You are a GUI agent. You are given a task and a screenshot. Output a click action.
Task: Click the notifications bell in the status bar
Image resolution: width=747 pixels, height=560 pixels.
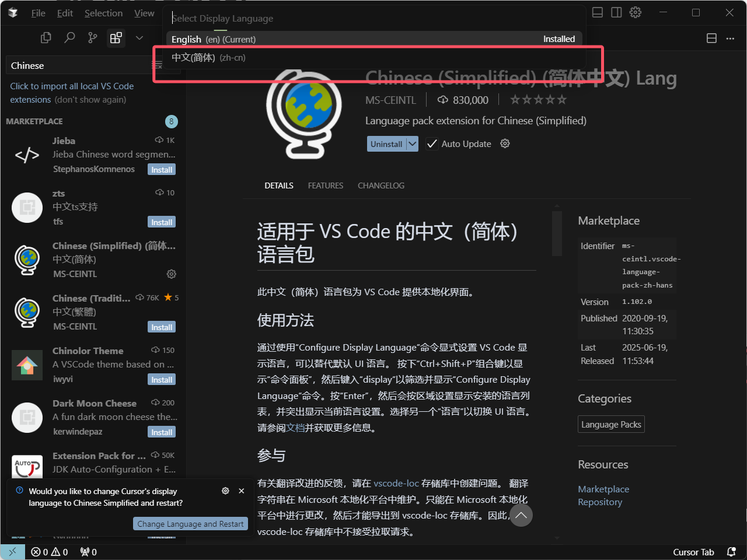[731, 552]
